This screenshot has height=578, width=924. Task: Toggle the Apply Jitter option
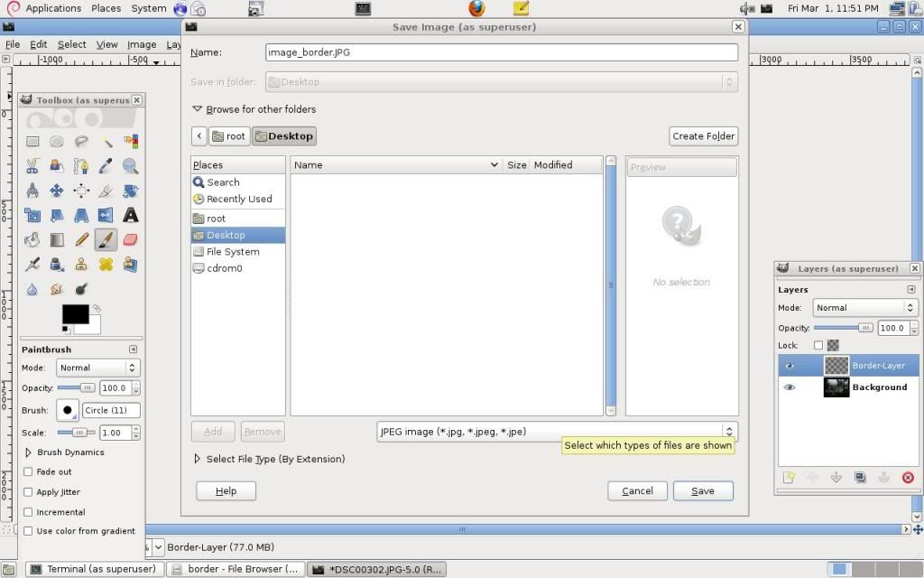point(28,492)
